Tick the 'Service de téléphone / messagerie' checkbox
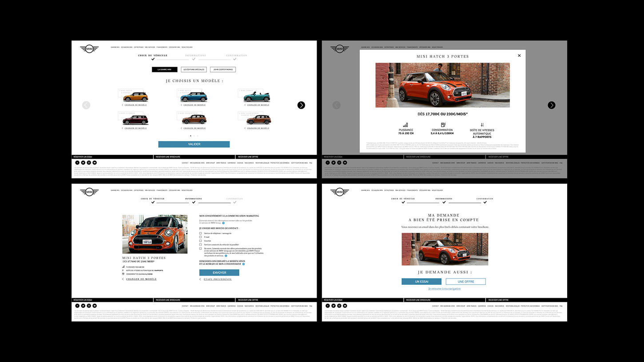This screenshot has width=644, height=362. [x=200, y=233]
